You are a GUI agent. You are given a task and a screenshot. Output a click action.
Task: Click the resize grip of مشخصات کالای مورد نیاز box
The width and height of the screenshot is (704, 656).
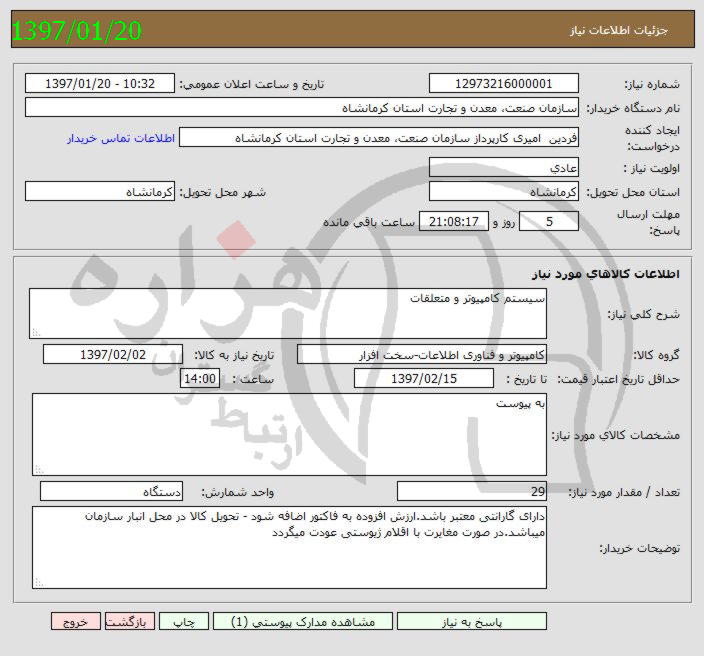click(x=39, y=470)
